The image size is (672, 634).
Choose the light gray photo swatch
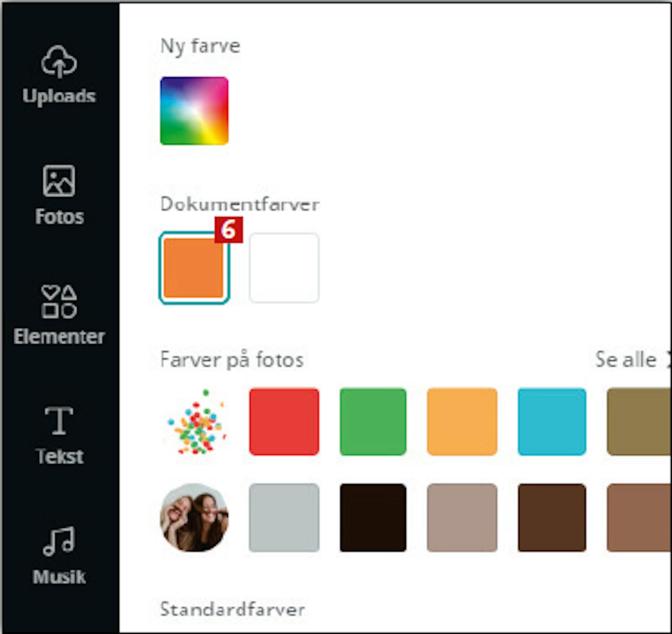284,518
